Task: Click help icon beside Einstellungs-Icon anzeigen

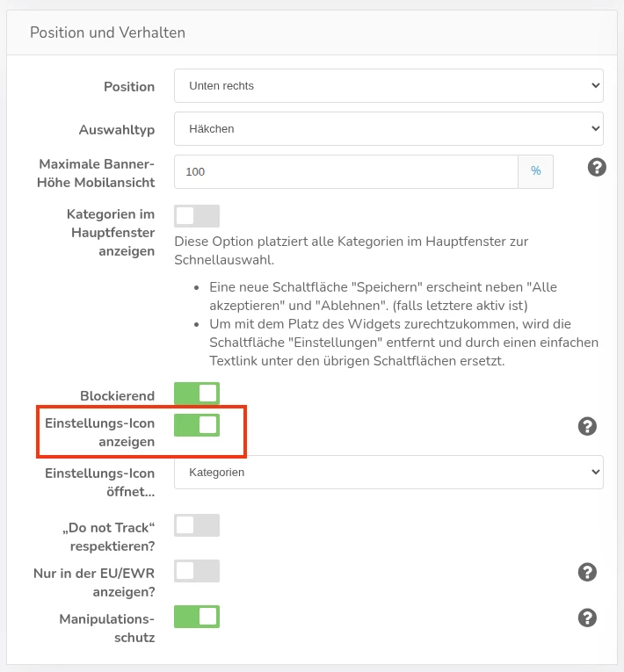Action: point(587,426)
